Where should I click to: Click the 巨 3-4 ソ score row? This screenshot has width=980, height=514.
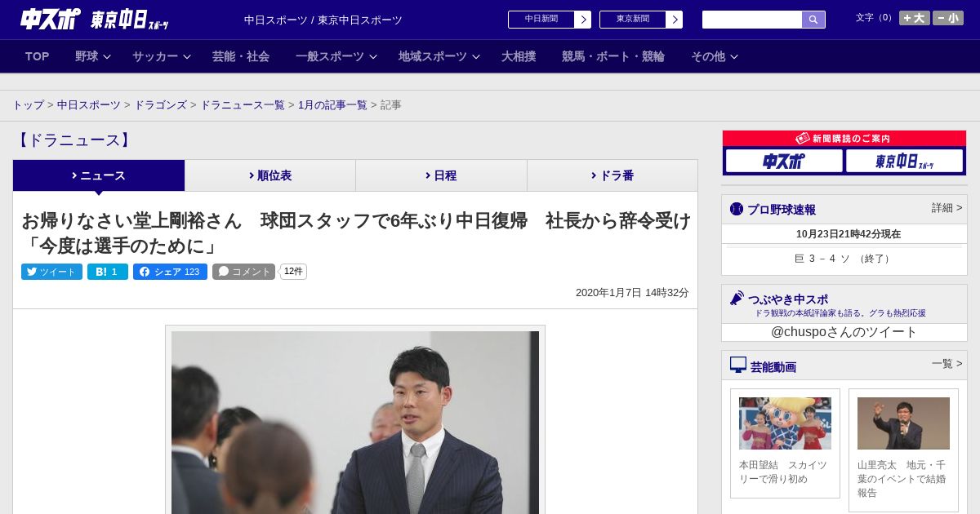coord(844,259)
